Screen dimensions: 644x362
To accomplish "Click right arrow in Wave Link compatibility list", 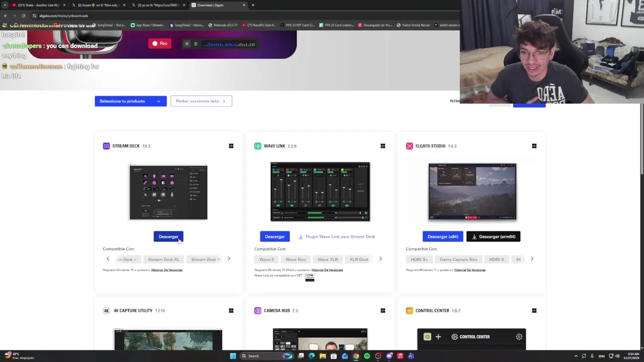I will (380, 259).
